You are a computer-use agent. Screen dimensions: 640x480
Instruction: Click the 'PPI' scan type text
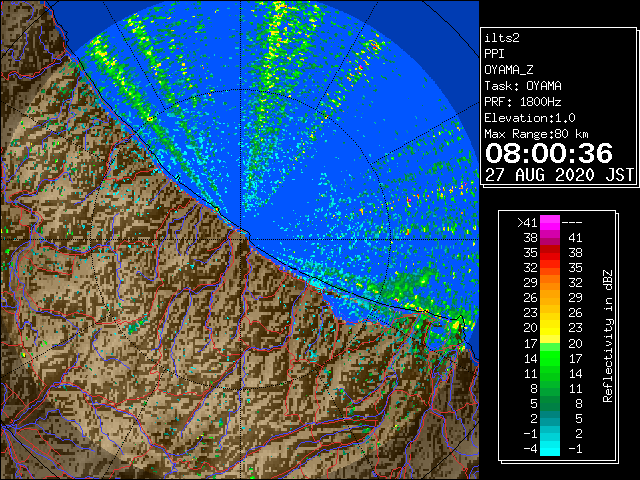tap(494, 54)
